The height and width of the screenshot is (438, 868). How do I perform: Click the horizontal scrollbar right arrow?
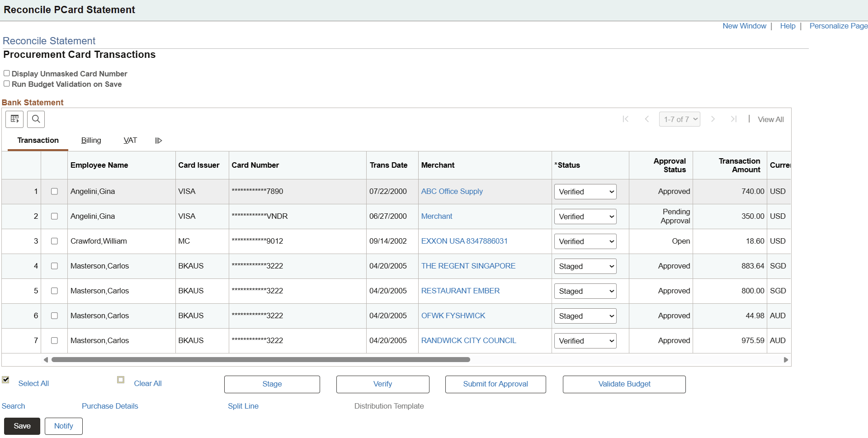(x=786, y=359)
